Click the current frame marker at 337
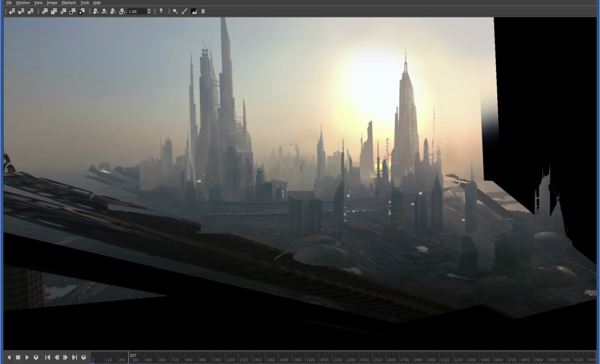 tap(133, 355)
